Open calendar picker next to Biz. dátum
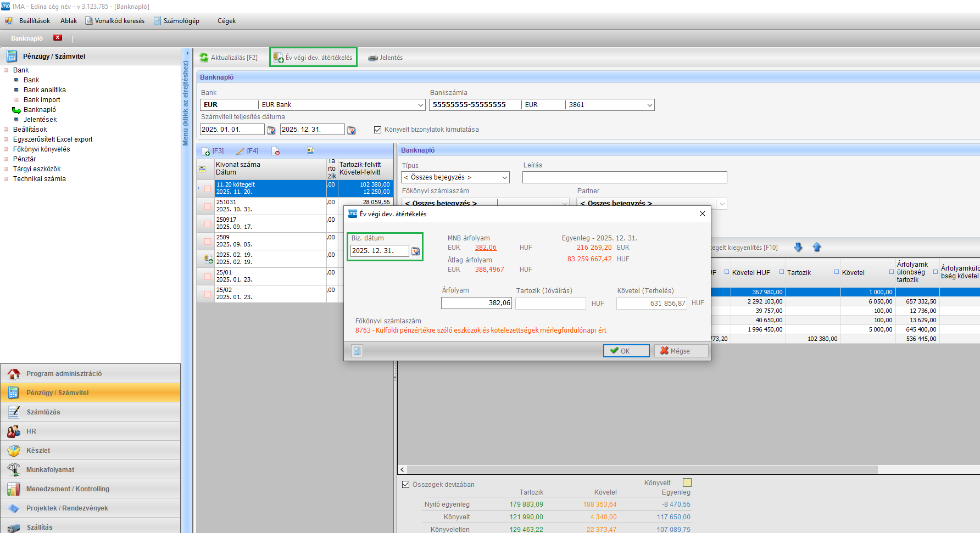Screen dimensions: 980x533 coord(416,251)
